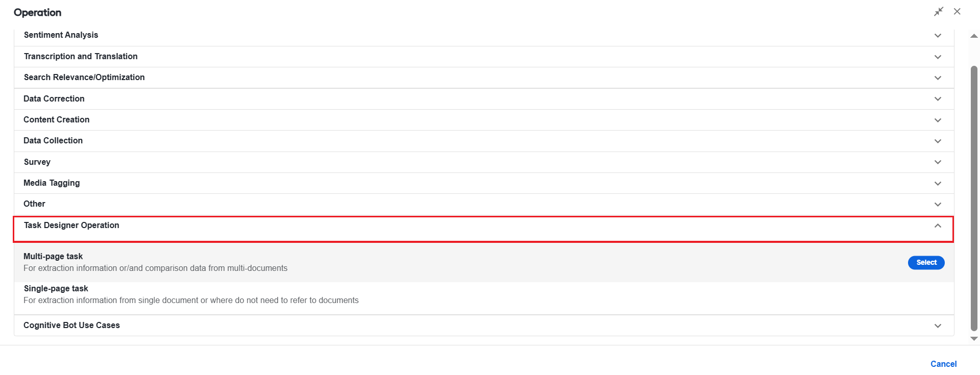Expand Cognitive Bot Use Cases chevron

tap(938, 326)
